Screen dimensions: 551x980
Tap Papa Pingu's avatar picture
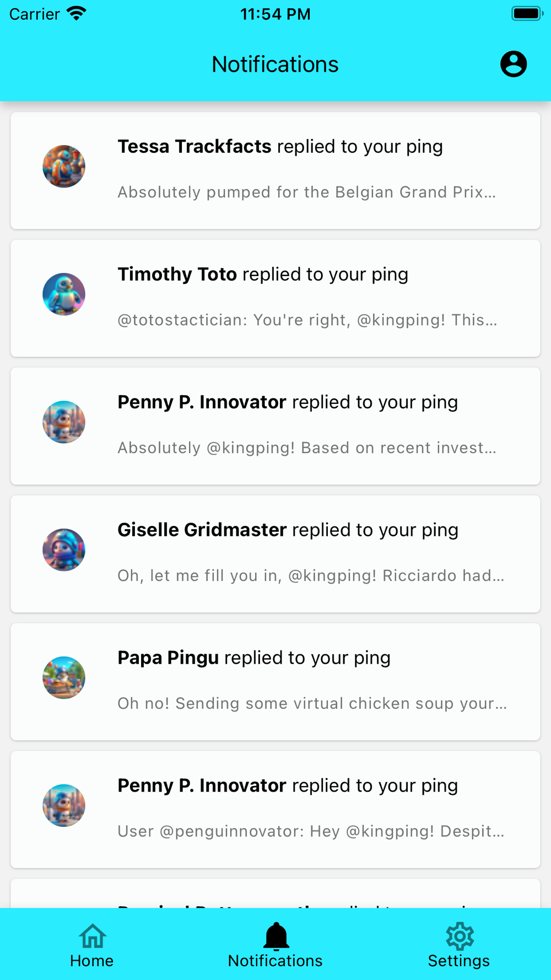click(x=64, y=678)
